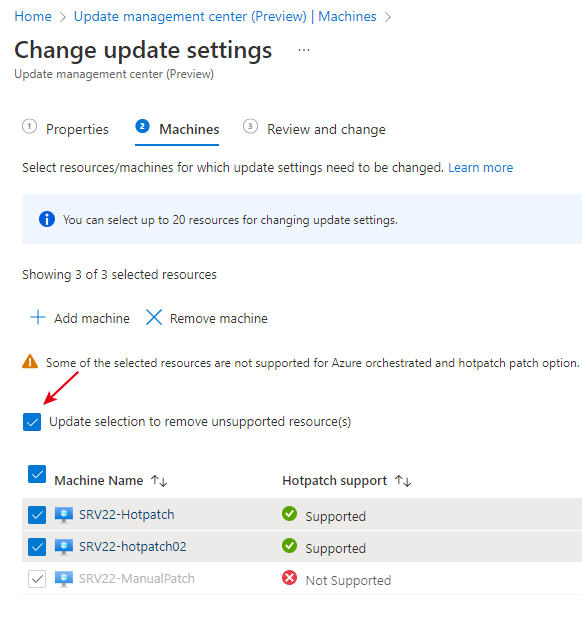The height and width of the screenshot is (622, 582).
Task: Click the VM icon beside SRV22-ManualPatch
Action: tap(63, 579)
